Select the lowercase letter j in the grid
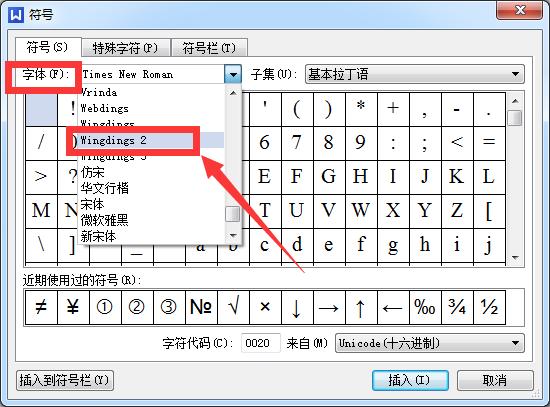This screenshot has width=550, height=407. coord(489,245)
